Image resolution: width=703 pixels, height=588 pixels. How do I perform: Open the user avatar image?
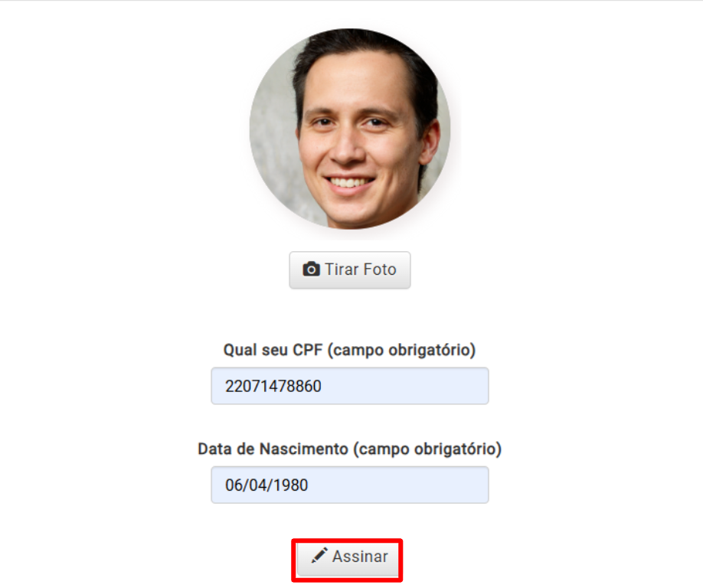click(350, 129)
